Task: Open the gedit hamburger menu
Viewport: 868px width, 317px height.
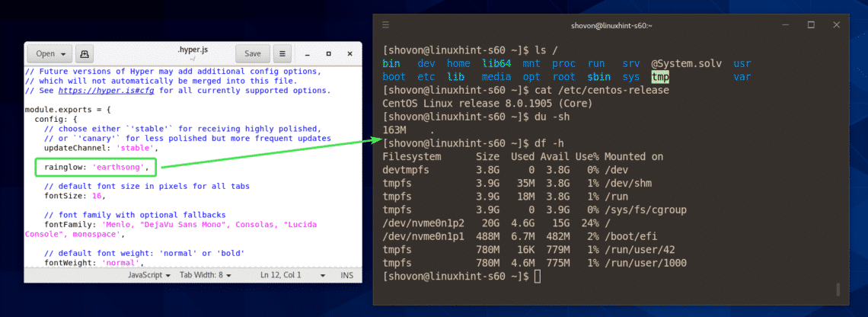Action: [282, 54]
